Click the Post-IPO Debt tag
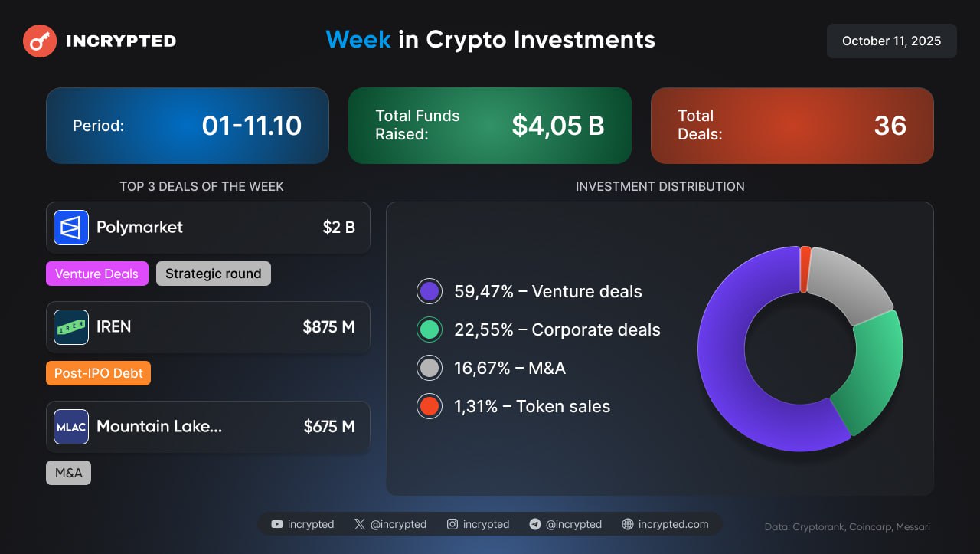 click(x=98, y=373)
